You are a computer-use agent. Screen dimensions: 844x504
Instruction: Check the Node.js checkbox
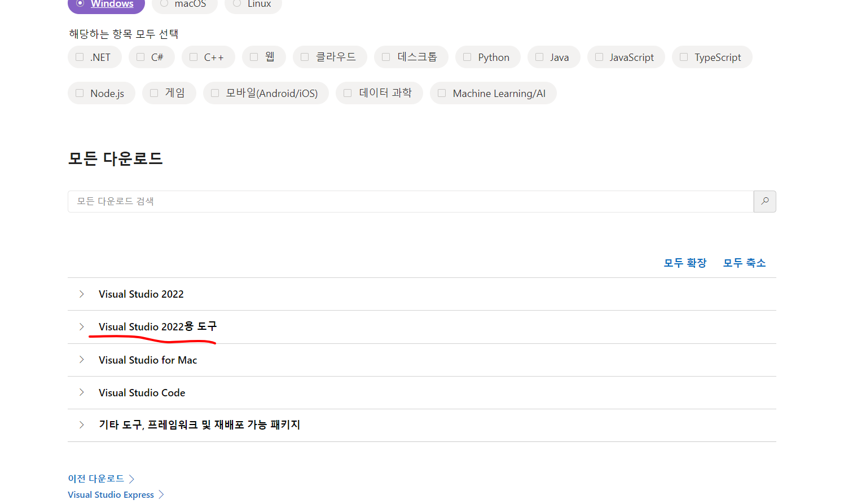pyautogui.click(x=80, y=93)
